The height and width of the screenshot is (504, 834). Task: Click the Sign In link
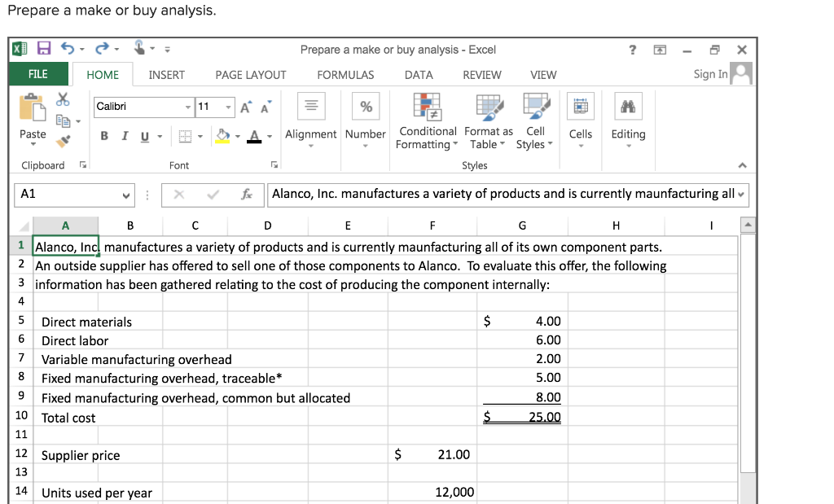(713, 74)
